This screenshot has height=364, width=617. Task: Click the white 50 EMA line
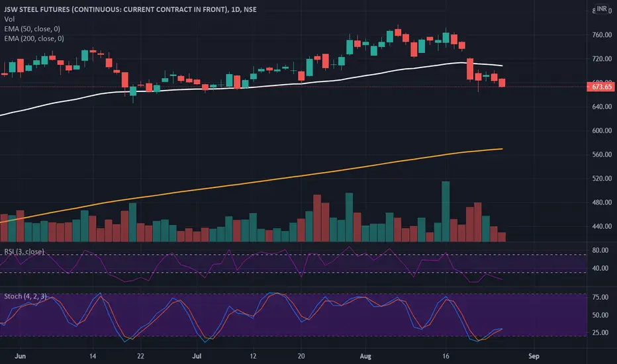[252, 86]
